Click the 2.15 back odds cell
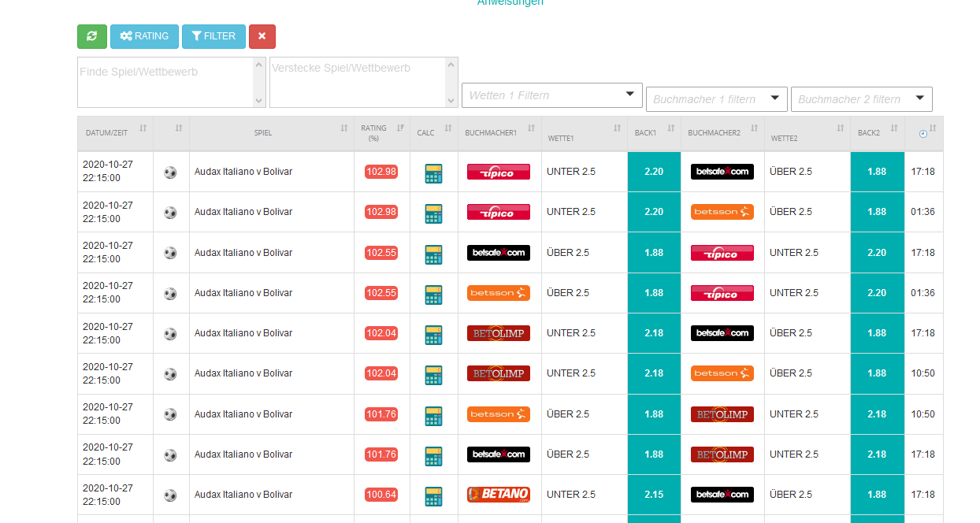This screenshot has width=980, height=523. coord(654,495)
